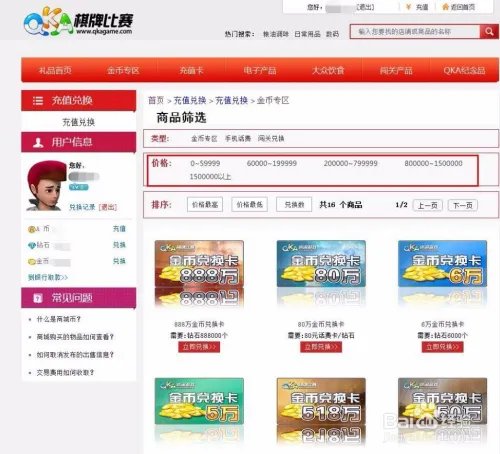Click the diamond icon beside 钻石

(x=32, y=246)
